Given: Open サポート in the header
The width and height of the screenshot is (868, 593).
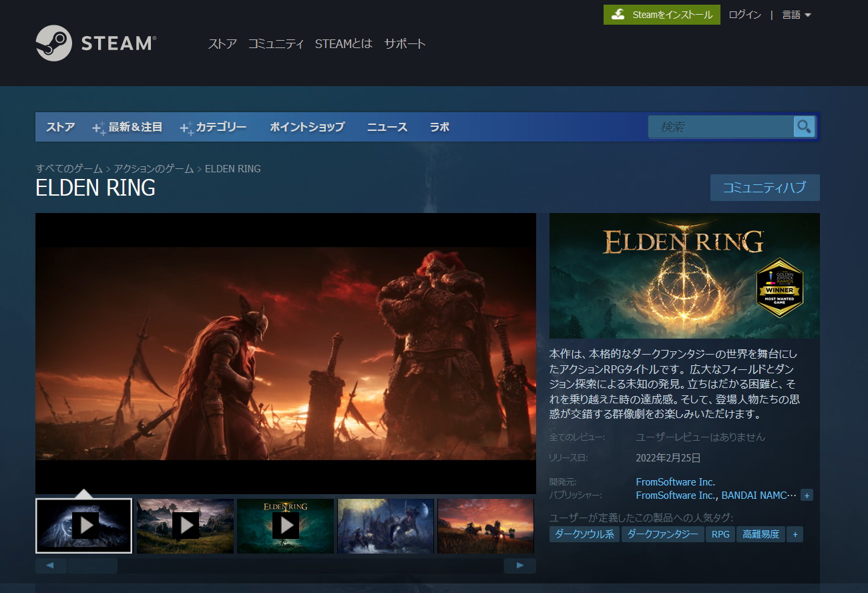Looking at the screenshot, I should click(x=405, y=44).
